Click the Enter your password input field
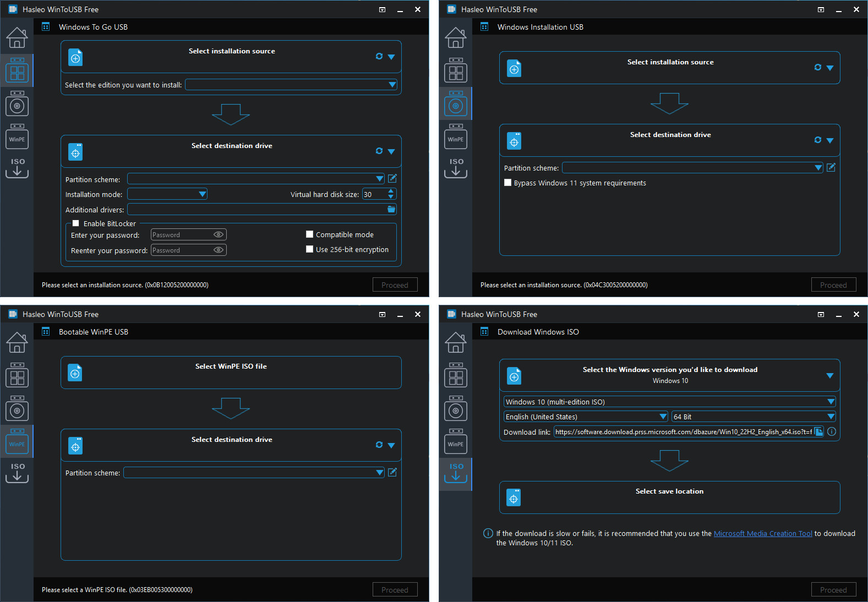The width and height of the screenshot is (868, 602). click(189, 234)
